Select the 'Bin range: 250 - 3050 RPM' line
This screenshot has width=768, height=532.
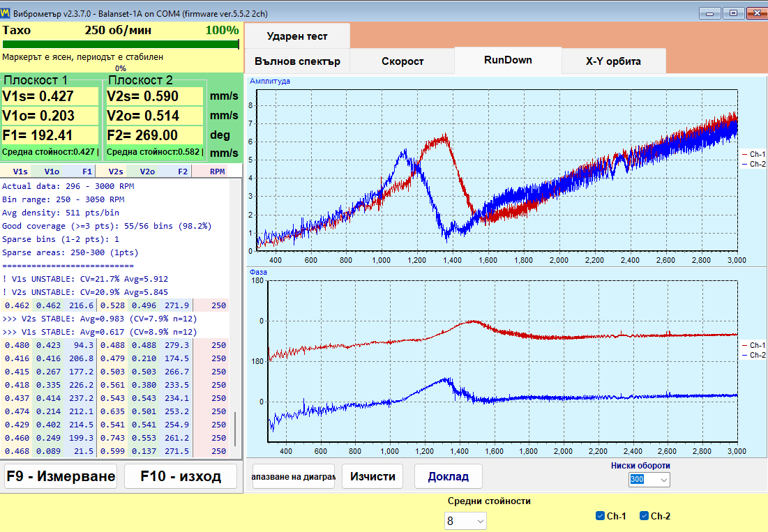tap(63, 199)
